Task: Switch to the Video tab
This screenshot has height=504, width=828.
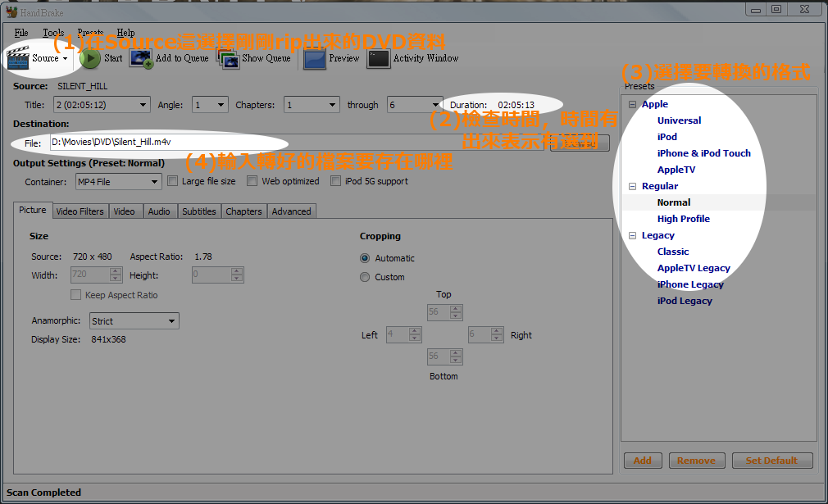Action: pos(124,211)
